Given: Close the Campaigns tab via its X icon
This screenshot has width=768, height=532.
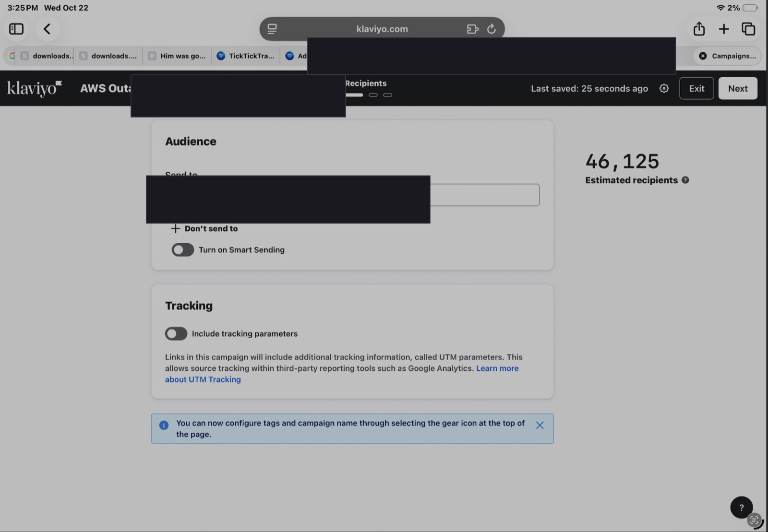Looking at the screenshot, I should 703,56.
